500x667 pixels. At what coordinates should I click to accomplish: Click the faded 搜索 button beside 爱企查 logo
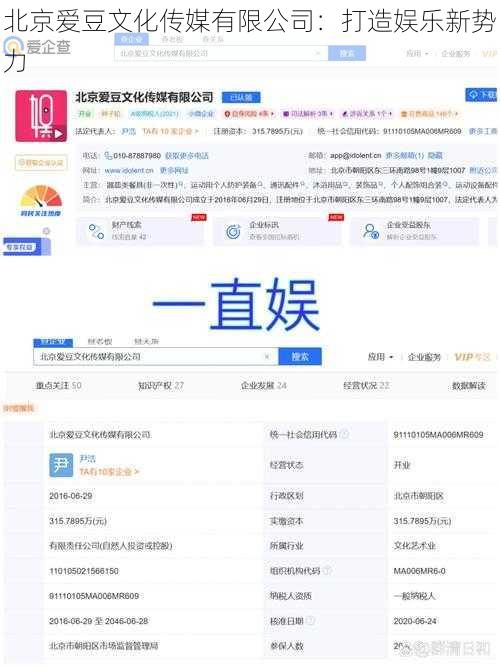tap(347, 54)
